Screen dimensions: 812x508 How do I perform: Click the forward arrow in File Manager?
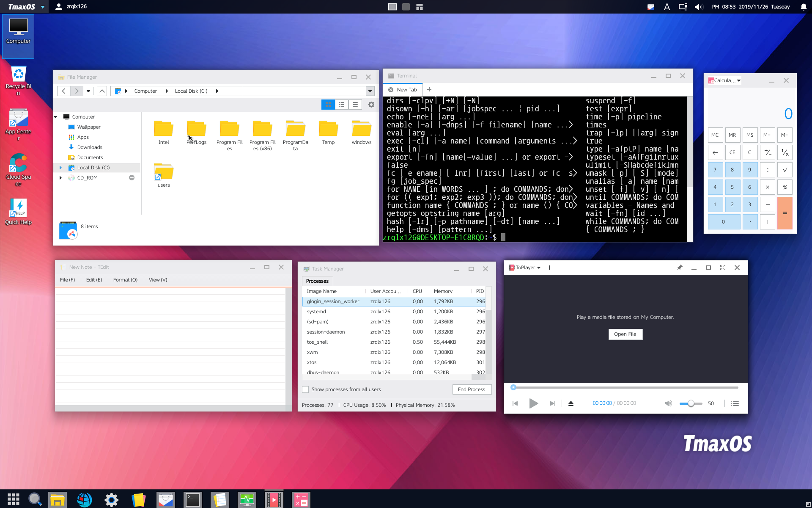click(77, 91)
